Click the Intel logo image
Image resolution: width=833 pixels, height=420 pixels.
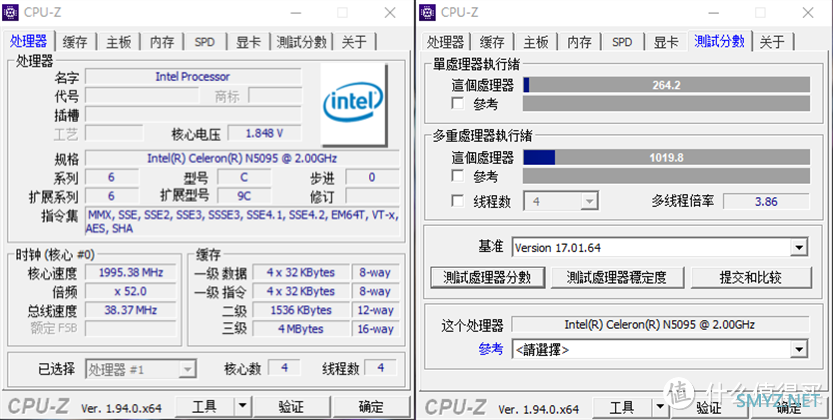353,105
